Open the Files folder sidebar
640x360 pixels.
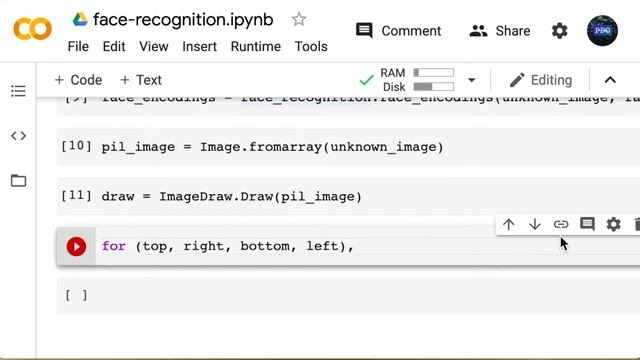point(18,180)
